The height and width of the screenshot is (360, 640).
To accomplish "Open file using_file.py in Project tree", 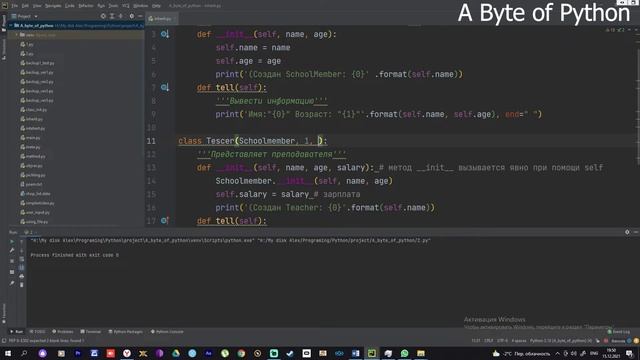I will 34,222.
